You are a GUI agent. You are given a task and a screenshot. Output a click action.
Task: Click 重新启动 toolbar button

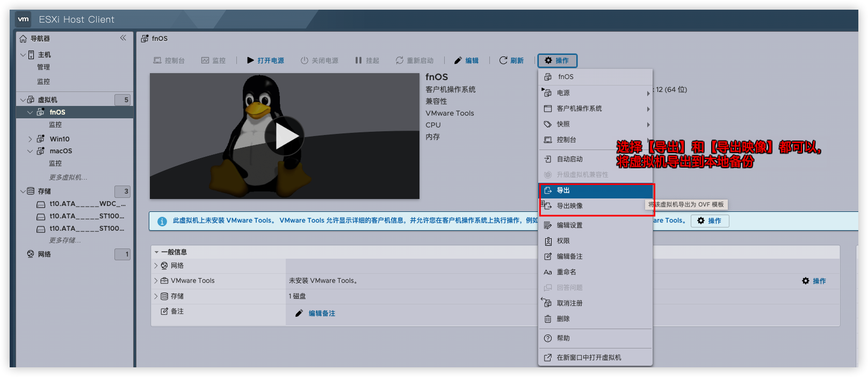coord(414,60)
